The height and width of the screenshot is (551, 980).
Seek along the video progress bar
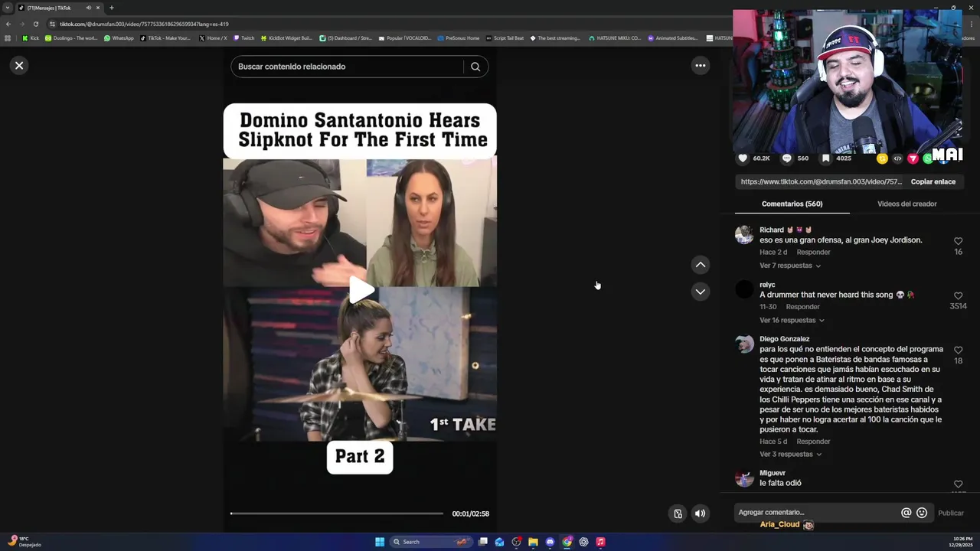point(337,514)
